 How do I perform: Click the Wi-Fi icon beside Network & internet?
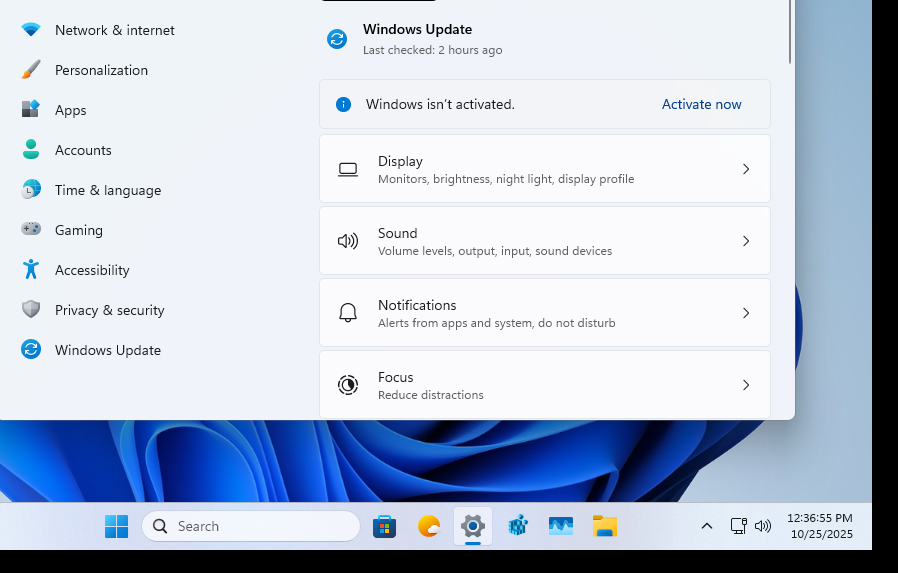(31, 29)
